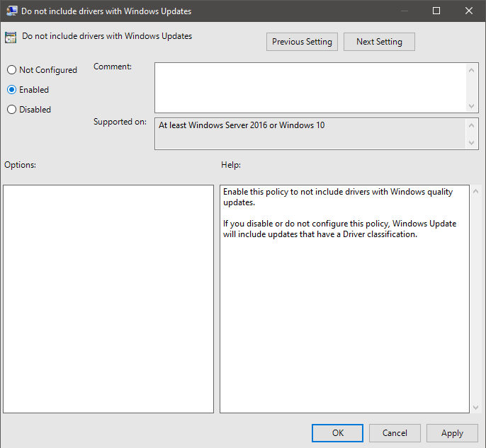This screenshot has width=486, height=448.
Task: Click the Comment box scroll down arrow
Action: click(x=471, y=106)
